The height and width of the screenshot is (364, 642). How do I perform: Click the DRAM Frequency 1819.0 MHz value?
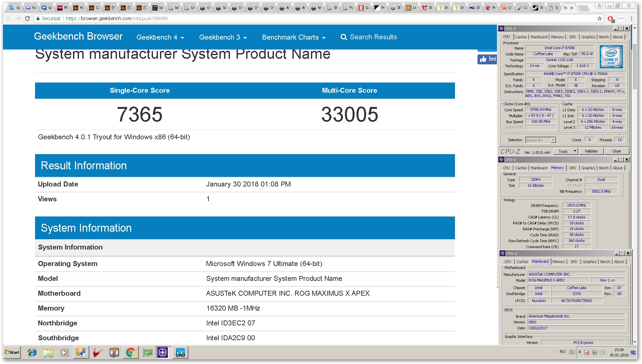pos(577,205)
